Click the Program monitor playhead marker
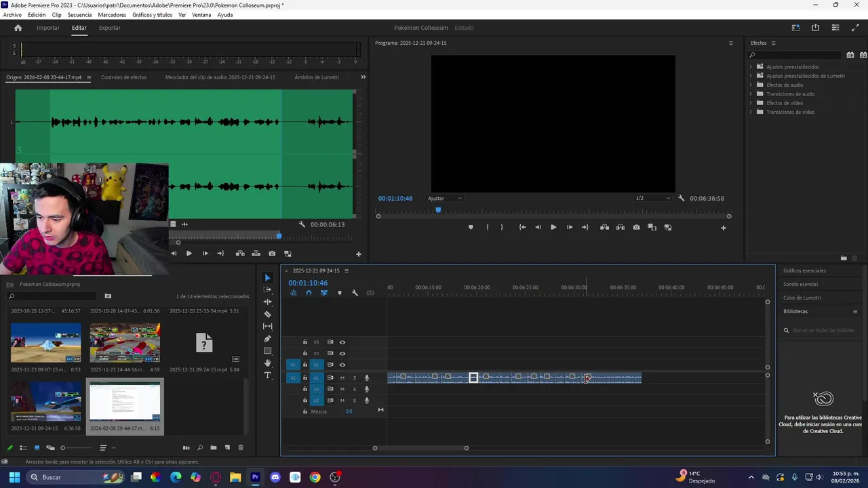 click(x=438, y=210)
